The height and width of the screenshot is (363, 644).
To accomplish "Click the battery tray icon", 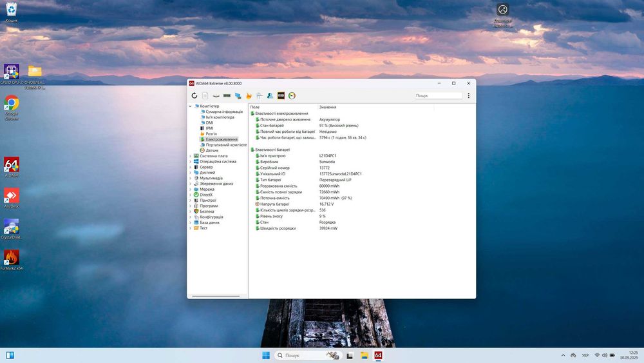I will (612, 355).
